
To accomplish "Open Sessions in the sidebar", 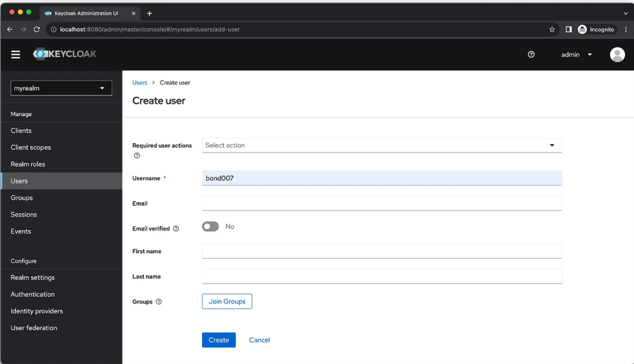I will 61,214.
